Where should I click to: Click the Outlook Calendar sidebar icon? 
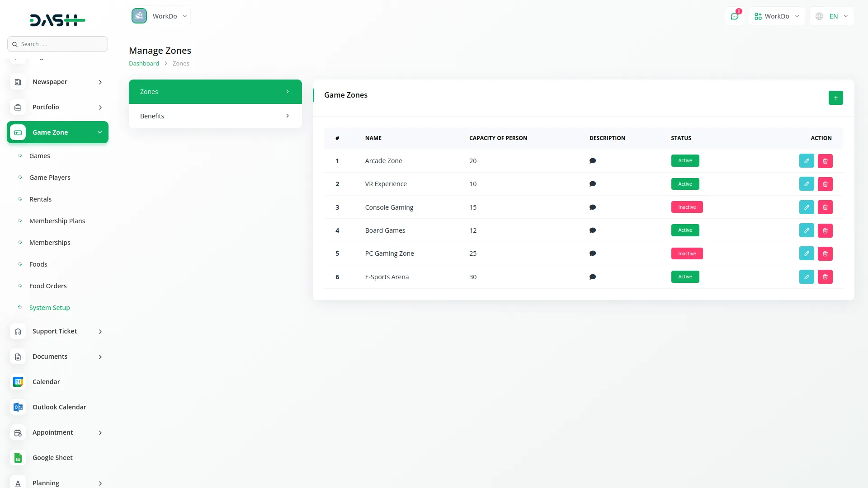[18, 407]
